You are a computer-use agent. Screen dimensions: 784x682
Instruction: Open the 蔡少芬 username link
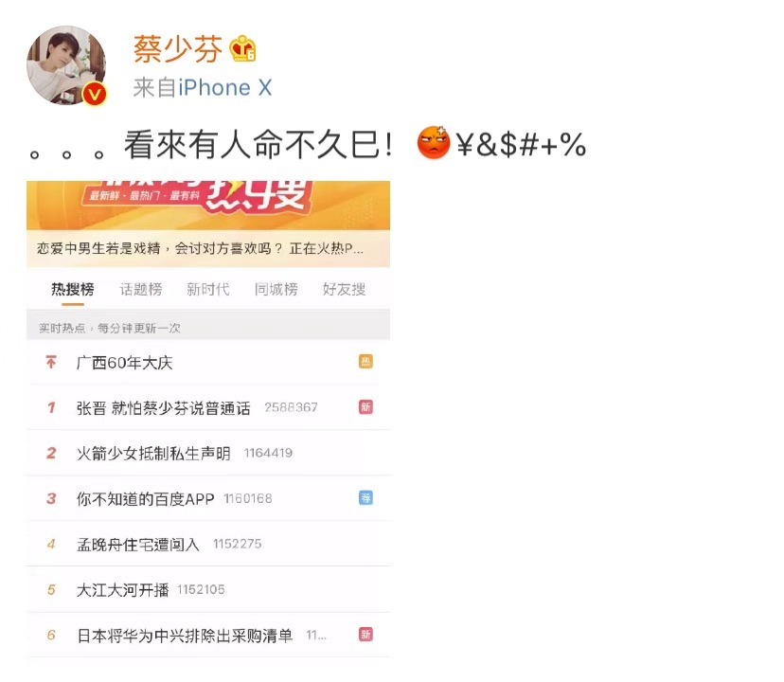[177, 49]
